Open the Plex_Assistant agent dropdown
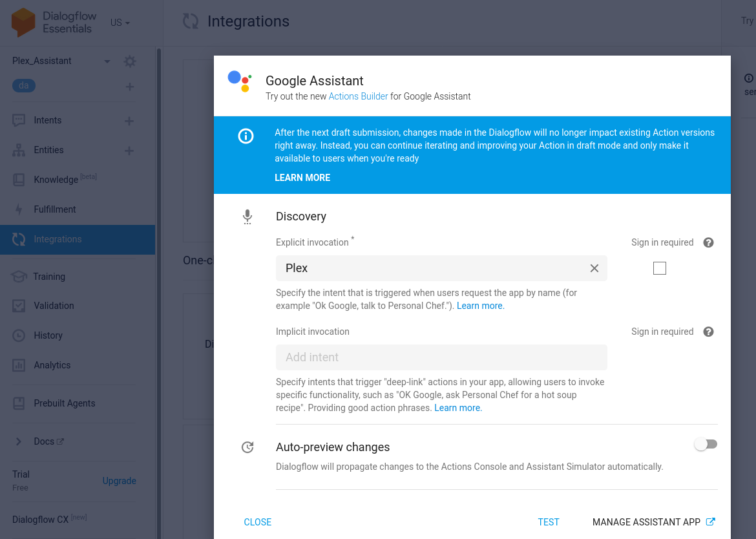756x539 pixels. click(107, 61)
